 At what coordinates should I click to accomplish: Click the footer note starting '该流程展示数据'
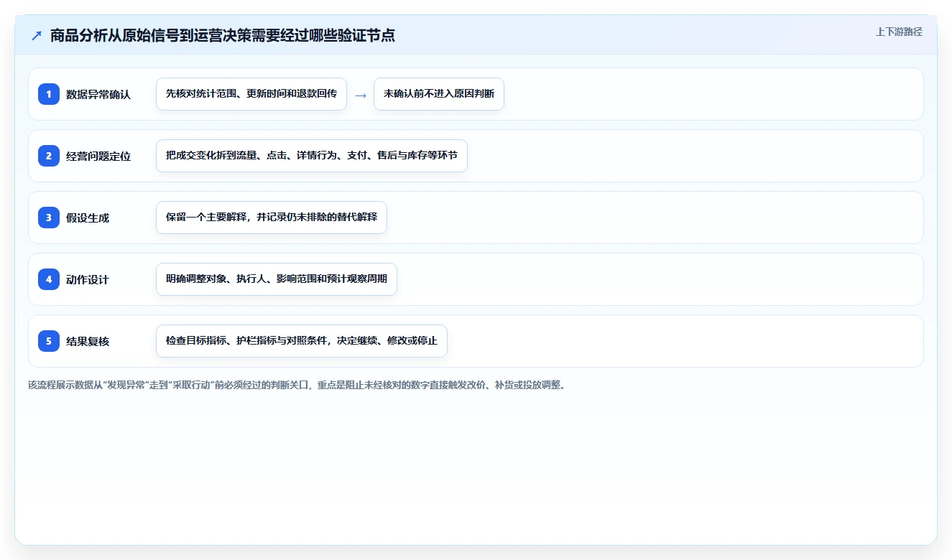[x=297, y=385]
